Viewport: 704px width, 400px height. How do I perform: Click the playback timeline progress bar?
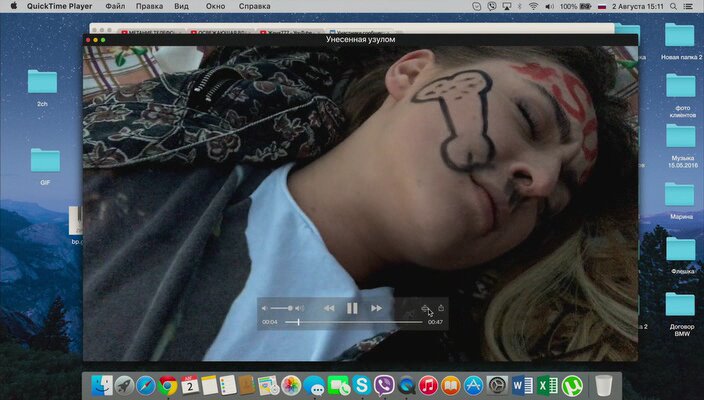coord(355,322)
